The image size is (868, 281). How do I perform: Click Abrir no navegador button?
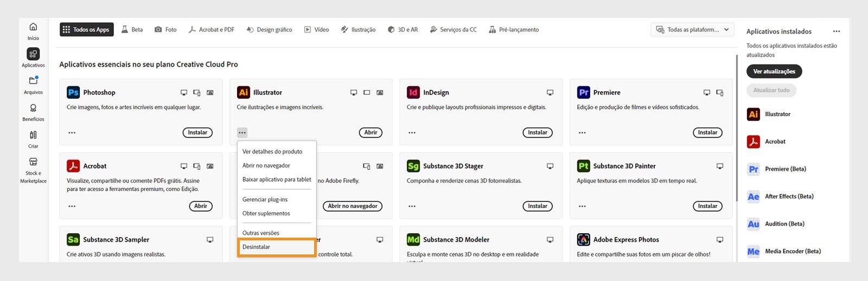click(353, 206)
